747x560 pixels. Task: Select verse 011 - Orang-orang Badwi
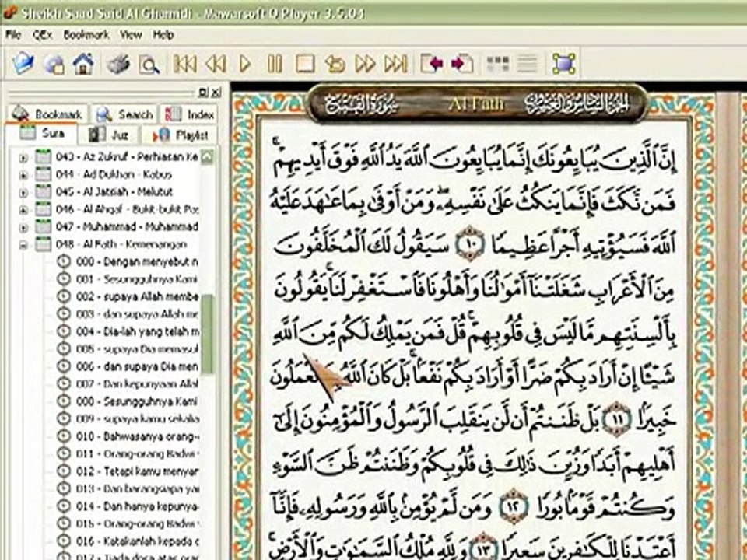137,453
